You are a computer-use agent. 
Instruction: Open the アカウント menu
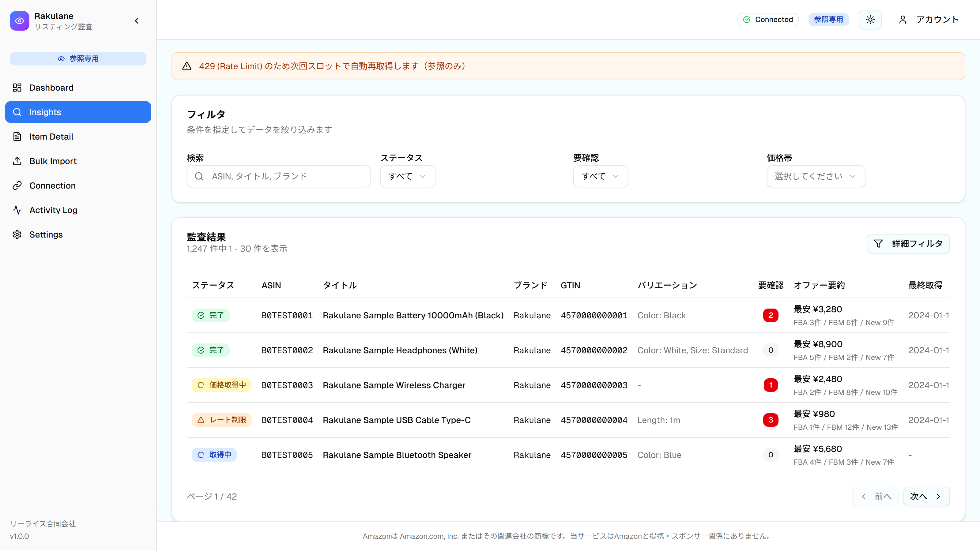click(x=929, y=19)
